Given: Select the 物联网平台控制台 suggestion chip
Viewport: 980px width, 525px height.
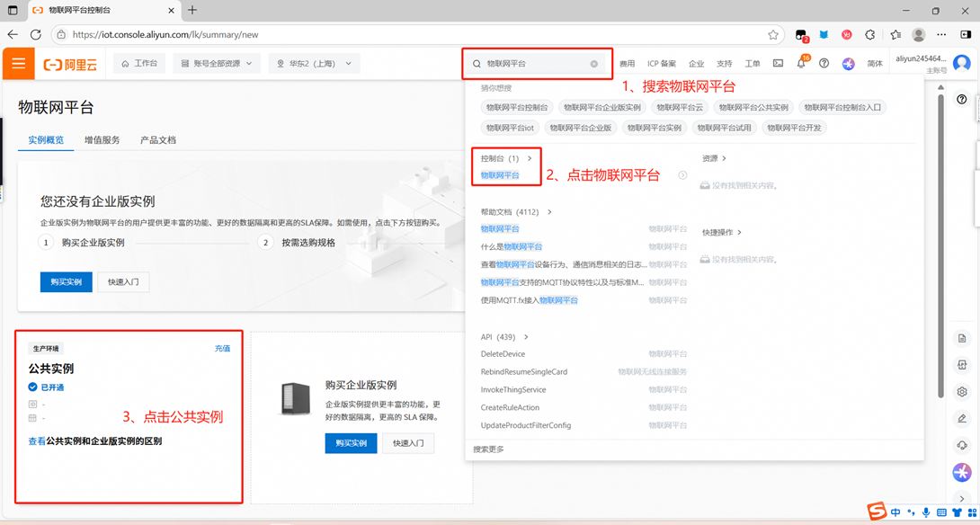Looking at the screenshot, I should [517, 108].
